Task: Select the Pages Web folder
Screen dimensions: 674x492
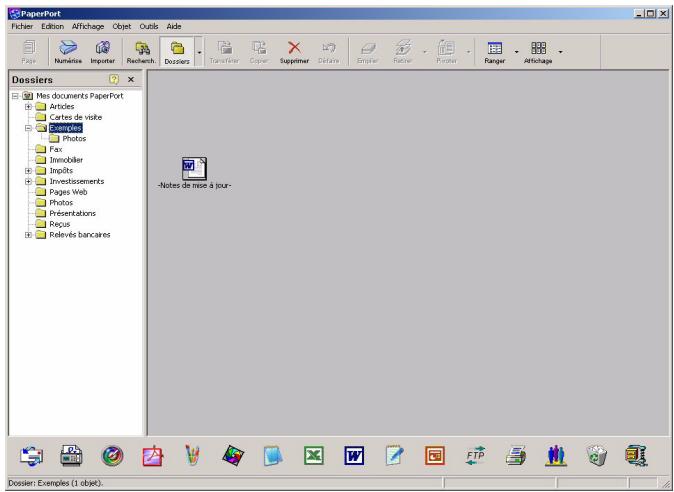Action: [x=68, y=192]
